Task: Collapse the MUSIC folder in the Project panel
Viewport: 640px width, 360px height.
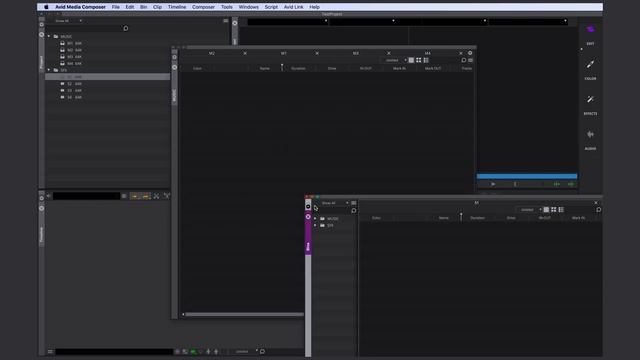Action: pos(49,36)
